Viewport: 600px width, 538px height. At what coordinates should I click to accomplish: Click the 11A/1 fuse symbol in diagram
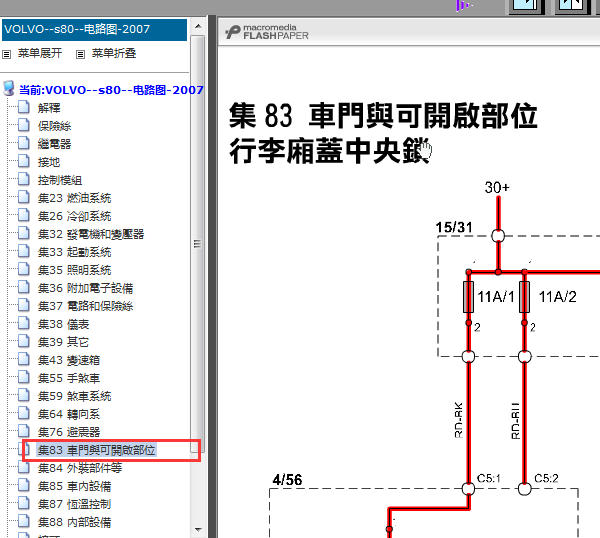pyautogui.click(x=468, y=297)
